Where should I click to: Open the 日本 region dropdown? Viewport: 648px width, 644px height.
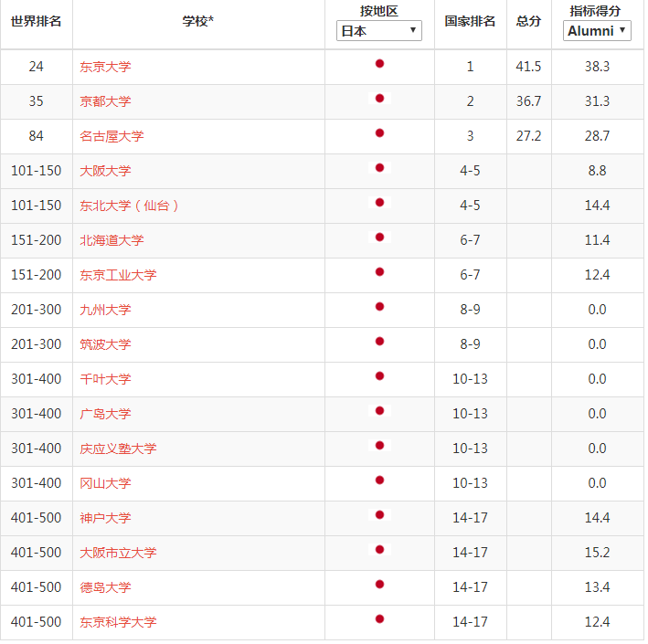click(379, 31)
